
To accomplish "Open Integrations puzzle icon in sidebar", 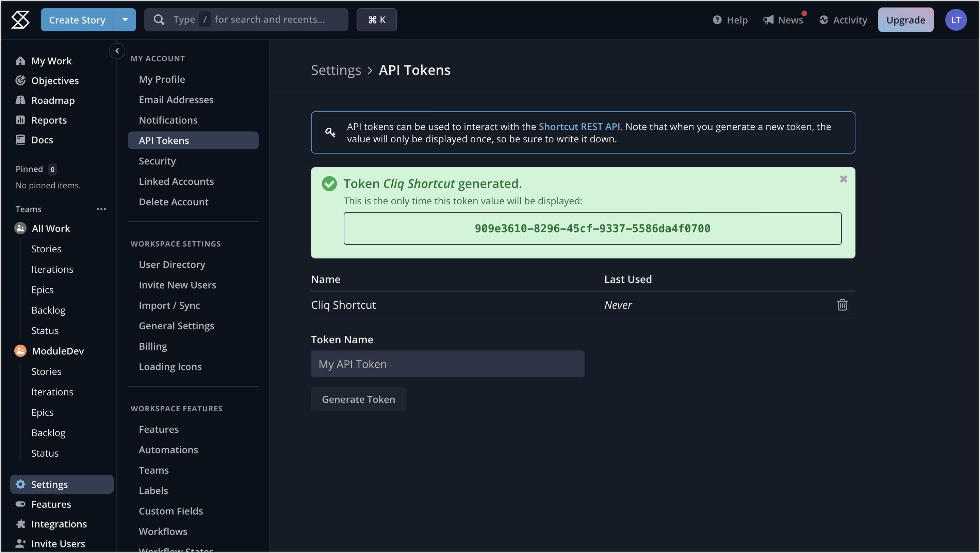I will point(20,524).
